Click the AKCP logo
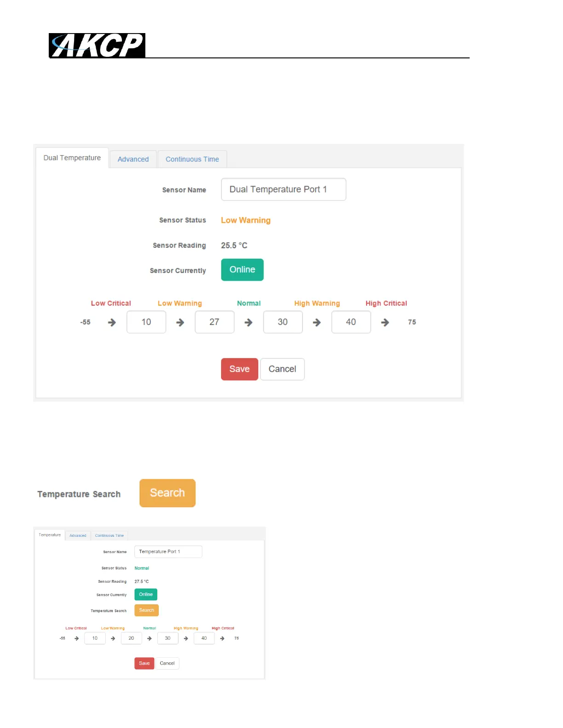The image size is (563, 728). coord(97,45)
